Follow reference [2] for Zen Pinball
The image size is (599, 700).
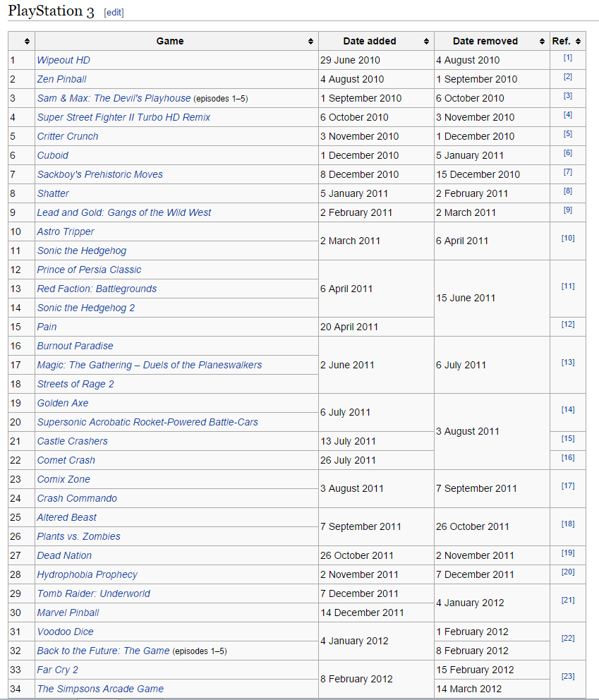pyautogui.click(x=568, y=77)
